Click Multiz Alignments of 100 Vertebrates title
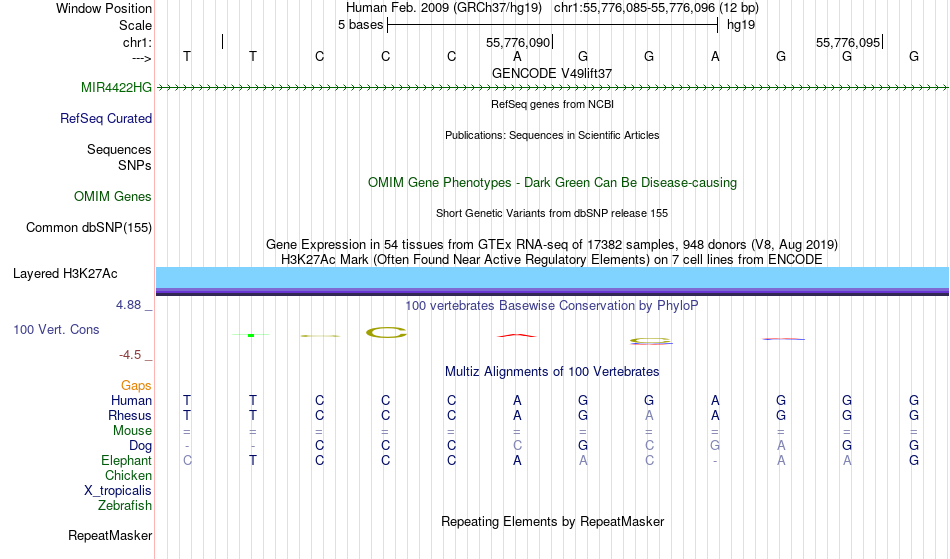 pyautogui.click(x=552, y=371)
